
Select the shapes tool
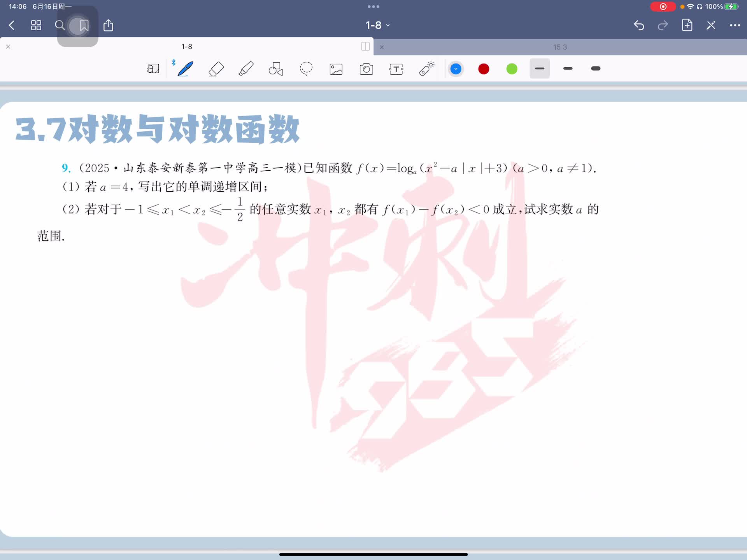click(276, 69)
